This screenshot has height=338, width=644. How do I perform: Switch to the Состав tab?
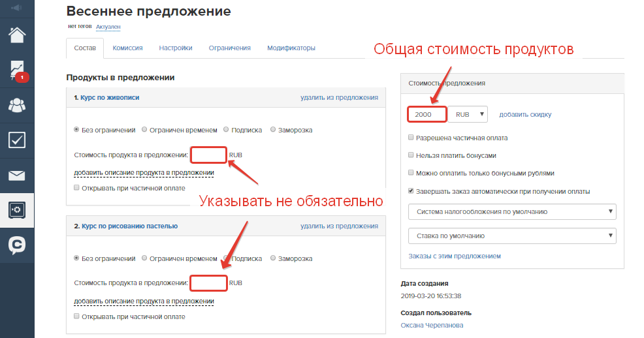[85, 48]
